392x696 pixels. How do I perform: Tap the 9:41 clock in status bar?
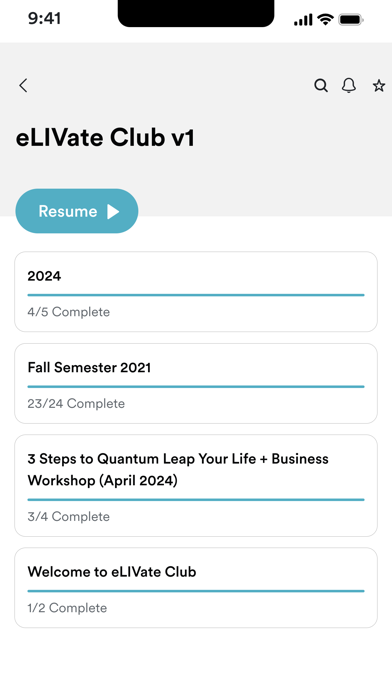[44, 19]
